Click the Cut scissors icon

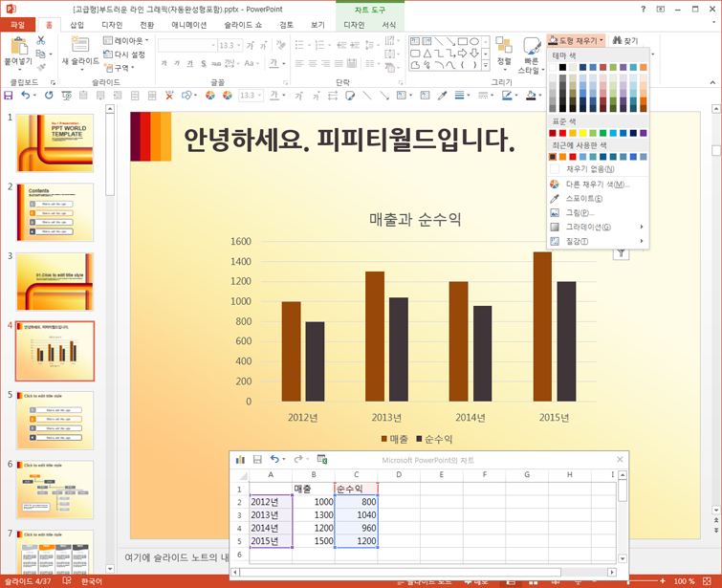41,40
